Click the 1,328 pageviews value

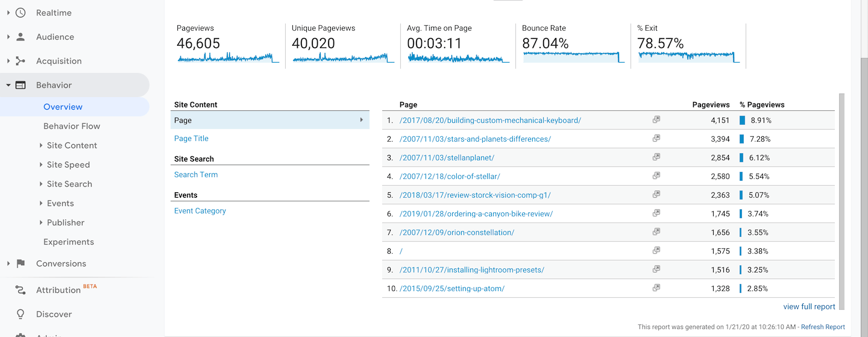click(x=720, y=288)
